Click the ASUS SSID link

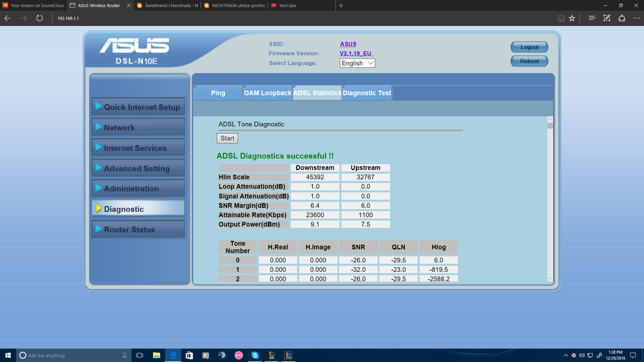[348, 44]
